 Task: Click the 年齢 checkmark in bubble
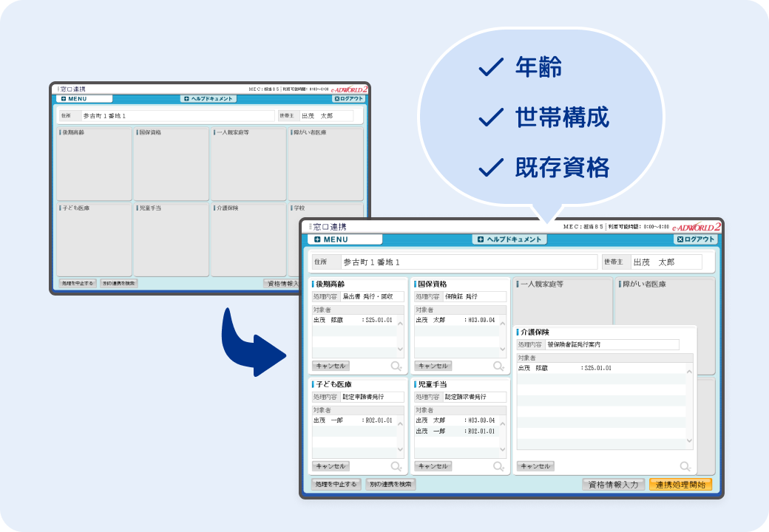490,68
